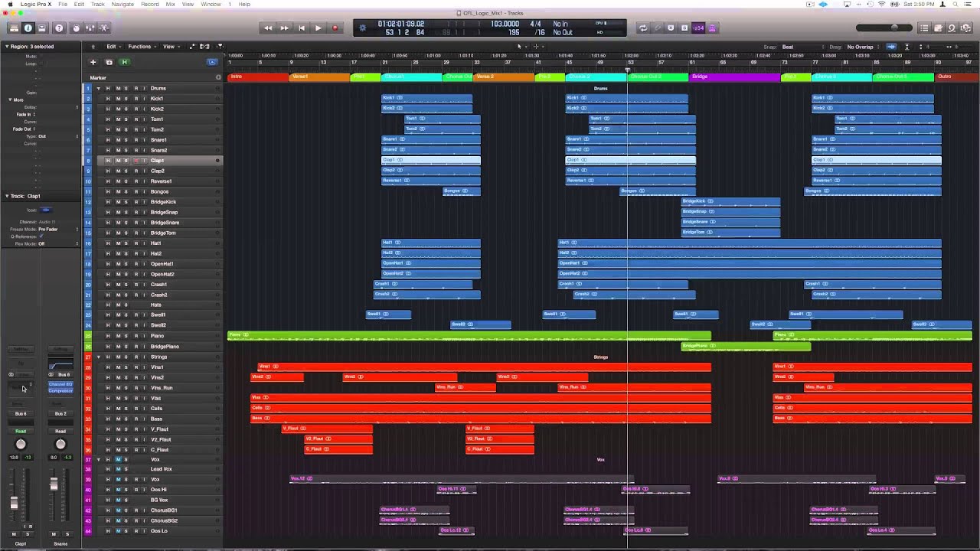Unmute the ChorusBG1 track
The width and height of the screenshot is (980, 551).
117,510
